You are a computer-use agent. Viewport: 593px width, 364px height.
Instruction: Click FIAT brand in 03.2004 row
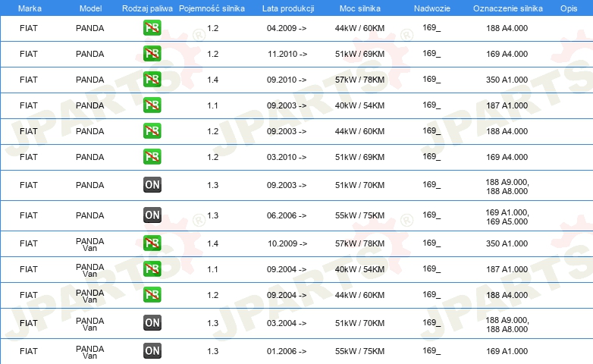point(29,323)
